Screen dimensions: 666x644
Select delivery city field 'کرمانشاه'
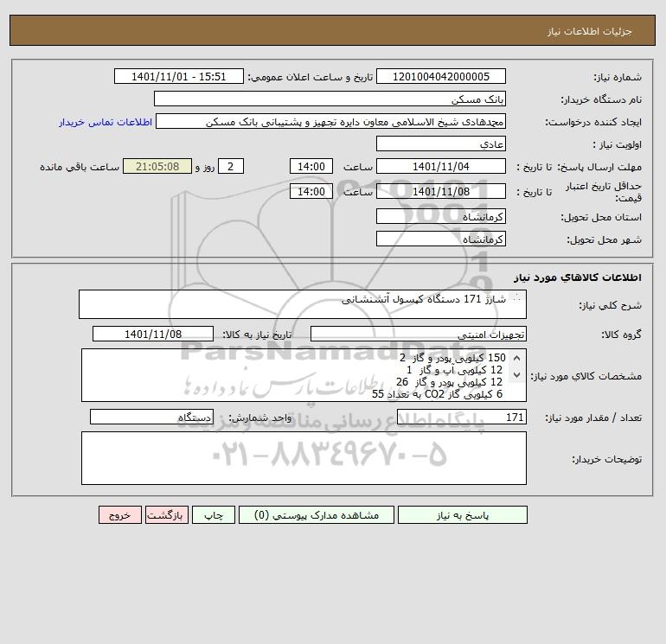[441, 239]
